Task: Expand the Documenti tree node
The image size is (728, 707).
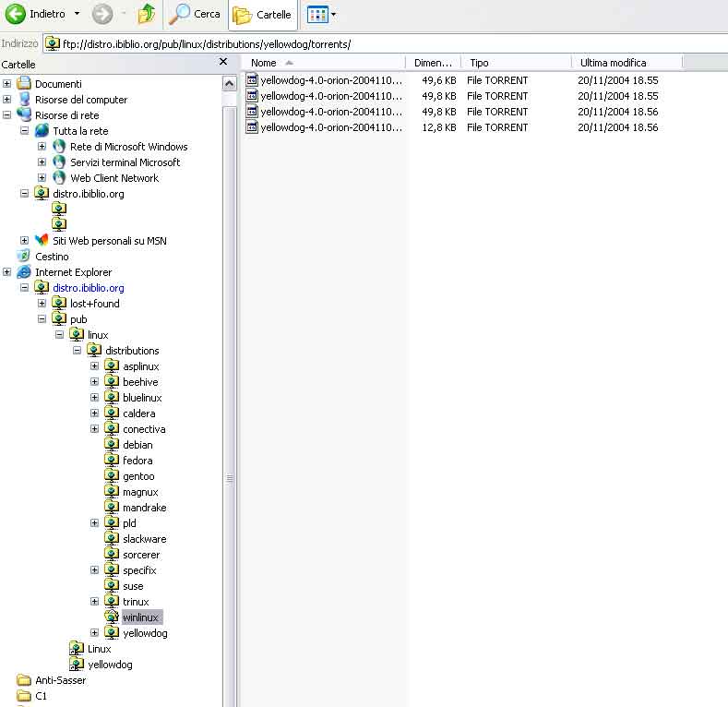Action: 7,84
